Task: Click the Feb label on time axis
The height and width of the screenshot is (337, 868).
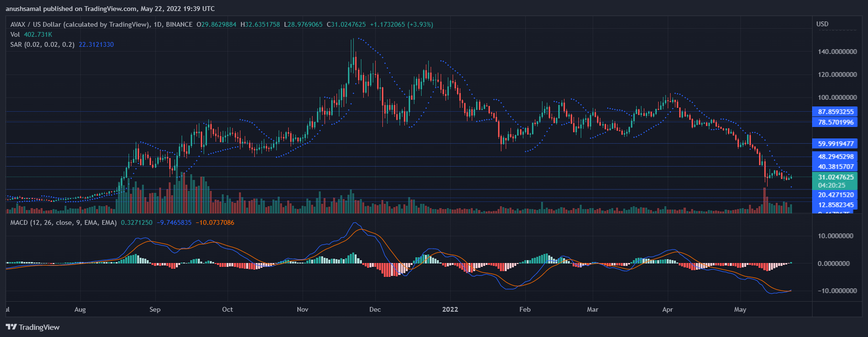Action: click(x=525, y=309)
